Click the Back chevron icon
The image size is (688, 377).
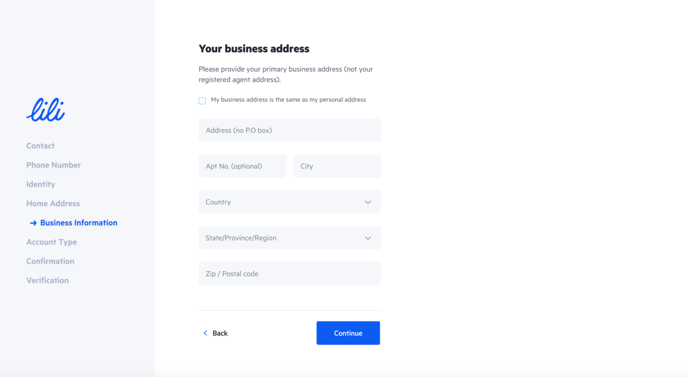205,333
